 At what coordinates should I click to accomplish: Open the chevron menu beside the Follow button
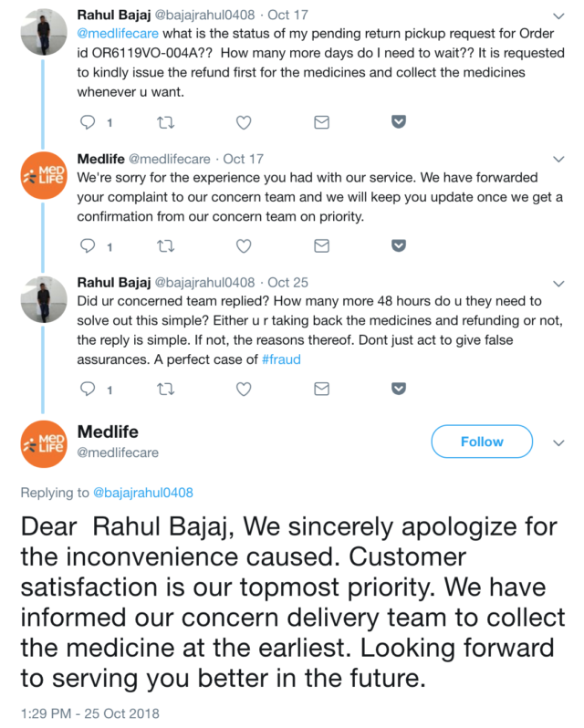[559, 442]
